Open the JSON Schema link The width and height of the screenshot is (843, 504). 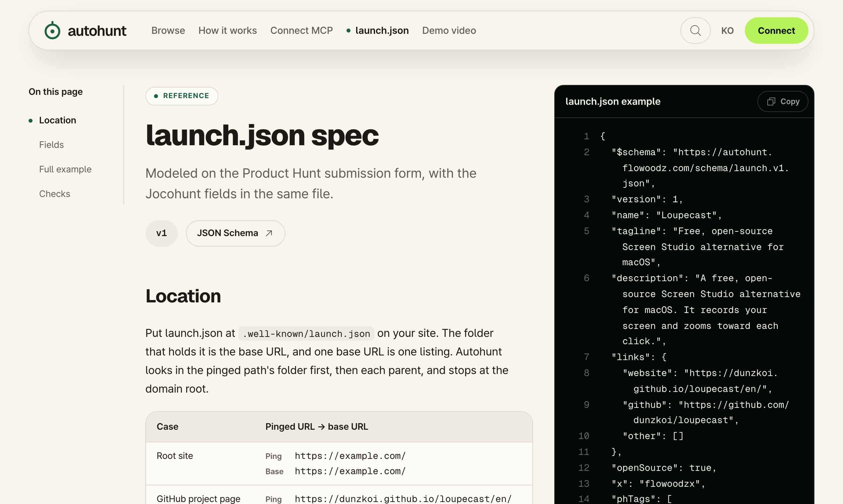click(x=235, y=233)
